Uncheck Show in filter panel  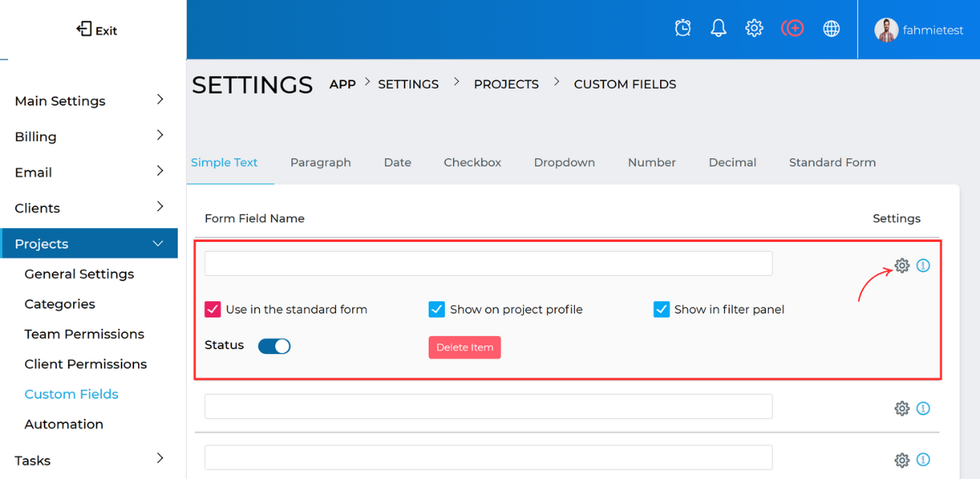coord(661,309)
